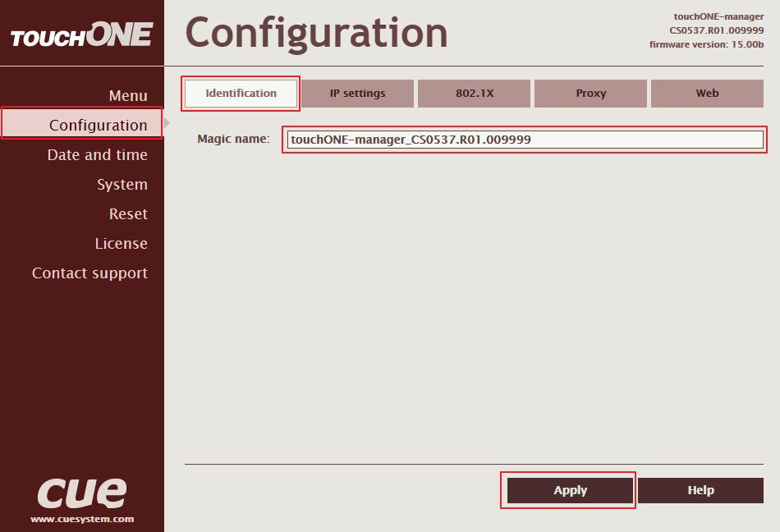Image resolution: width=780 pixels, height=532 pixels.
Task: Open the Date and time page
Action: coord(98,154)
